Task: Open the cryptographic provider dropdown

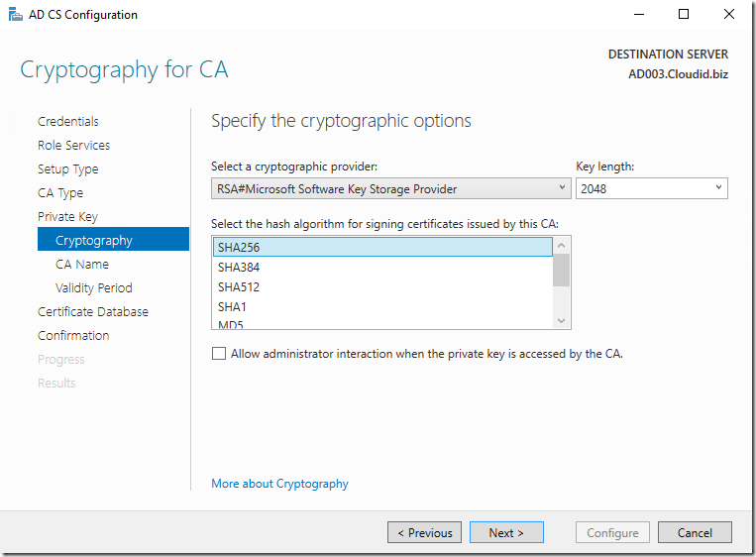Action: pyautogui.click(x=390, y=188)
